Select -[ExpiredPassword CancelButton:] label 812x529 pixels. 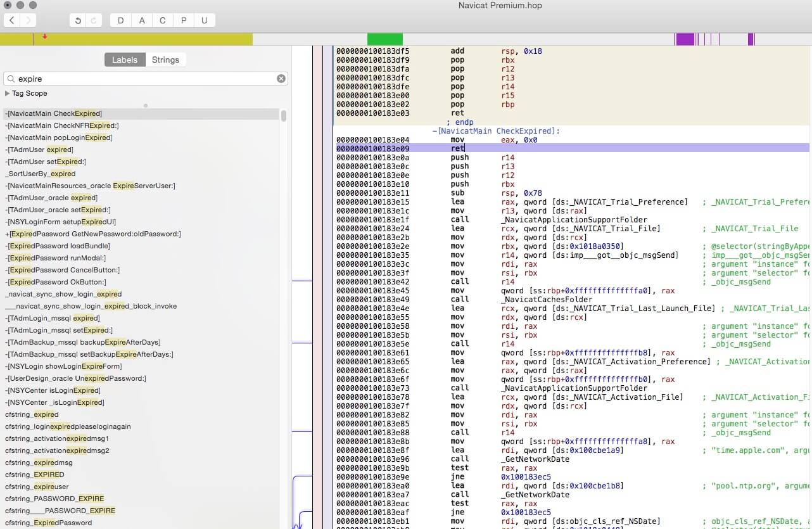(x=62, y=270)
